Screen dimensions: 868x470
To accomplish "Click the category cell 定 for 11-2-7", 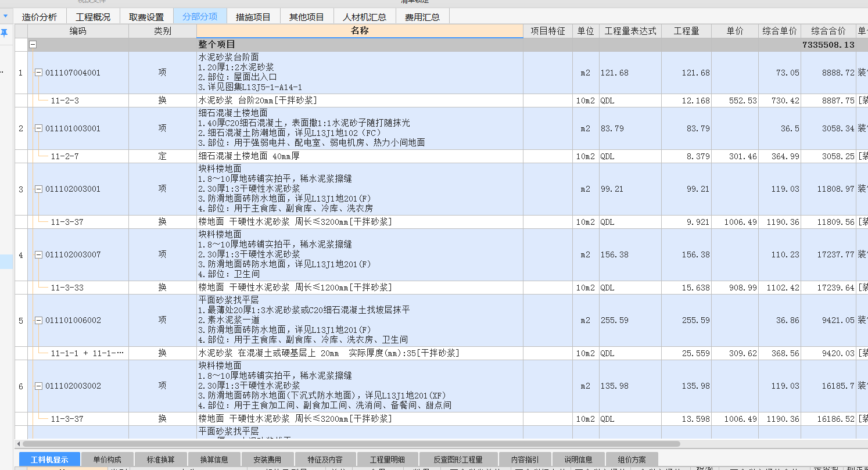I will (163, 156).
